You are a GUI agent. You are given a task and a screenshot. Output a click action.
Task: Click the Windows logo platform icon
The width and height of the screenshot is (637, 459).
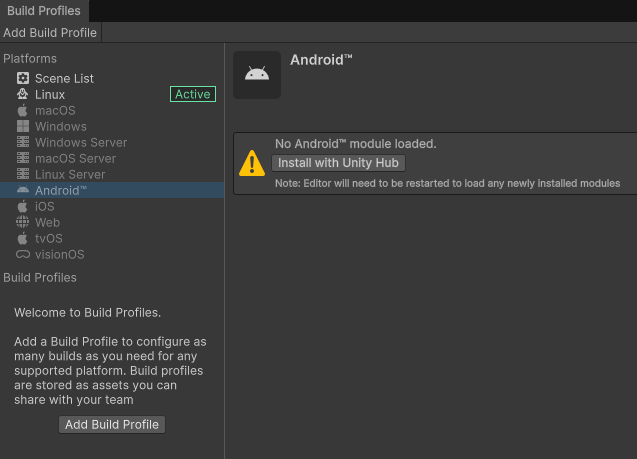point(23,126)
